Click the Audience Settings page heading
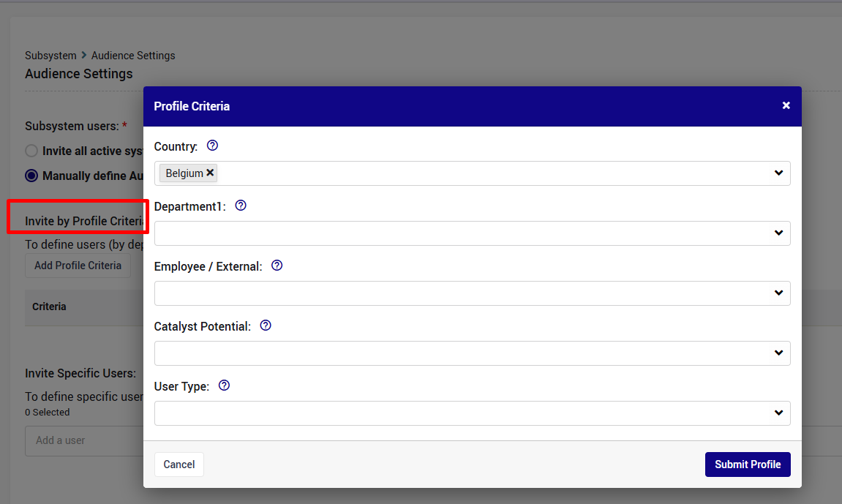Viewport: 842px width, 504px height. coord(79,74)
